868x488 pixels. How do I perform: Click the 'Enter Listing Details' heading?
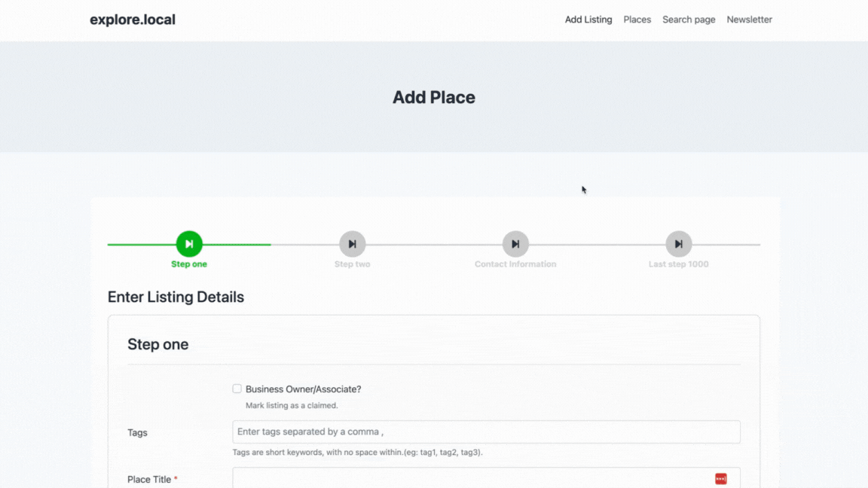point(176,297)
